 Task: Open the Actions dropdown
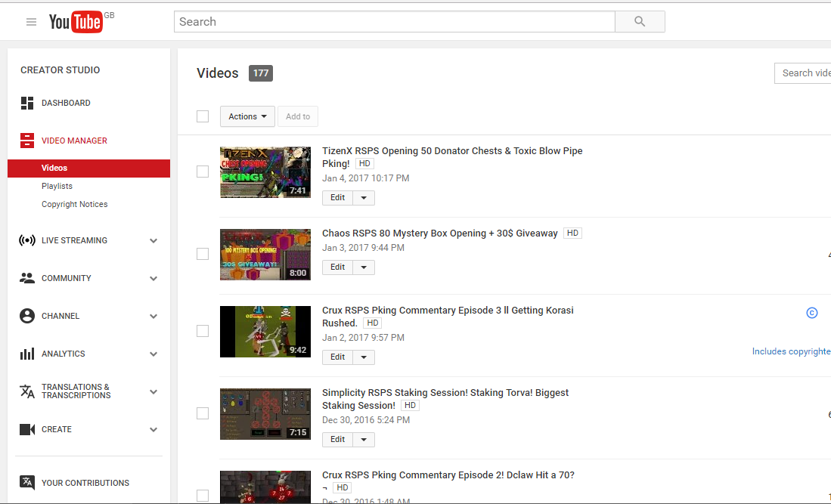pyautogui.click(x=247, y=116)
